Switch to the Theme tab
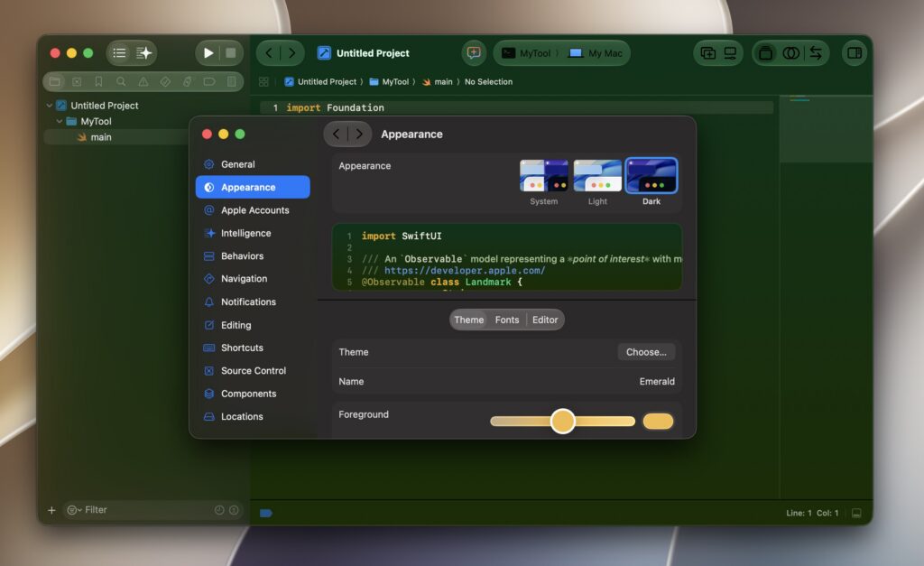The width and height of the screenshot is (924, 566). (x=468, y=320)
